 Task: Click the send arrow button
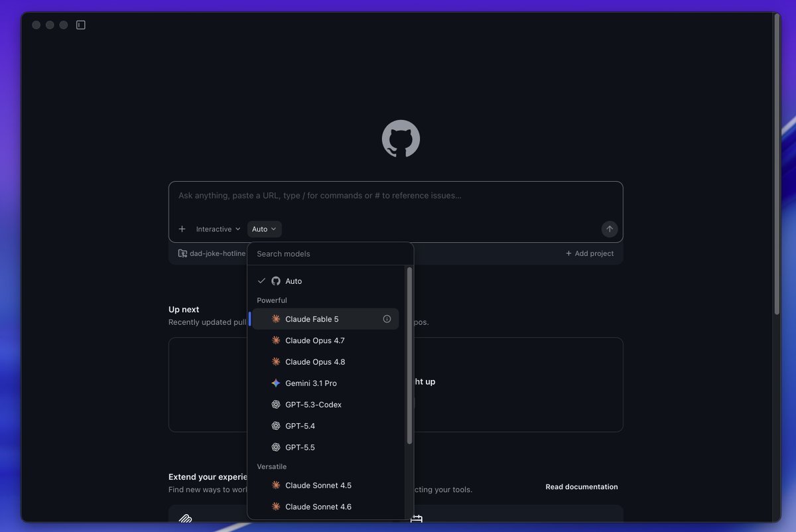pos(610,229)
